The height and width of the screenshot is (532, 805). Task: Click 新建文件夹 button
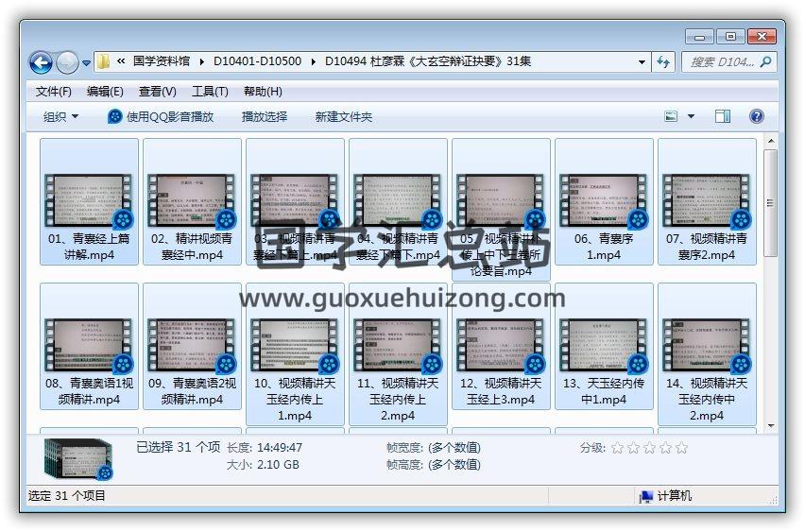344,116
